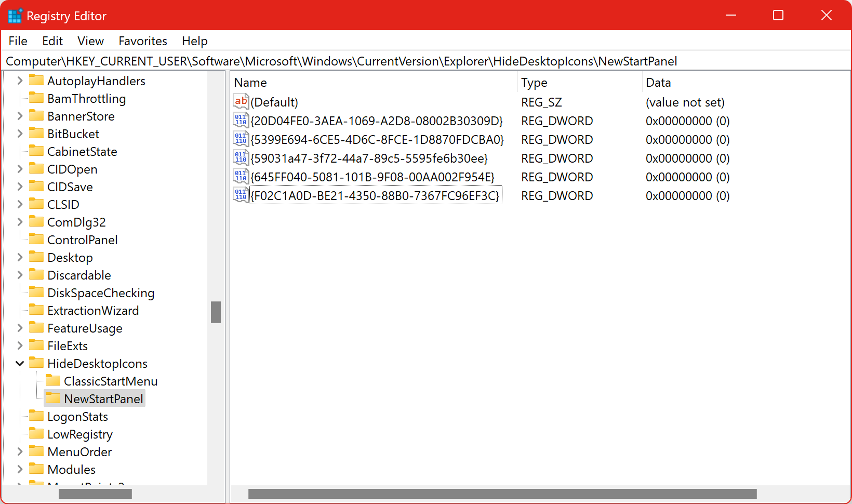The height and width of the screenshot is (504, 852).
Task: Click the REG_SZ type cell
Action: click(x=542, y=102)
